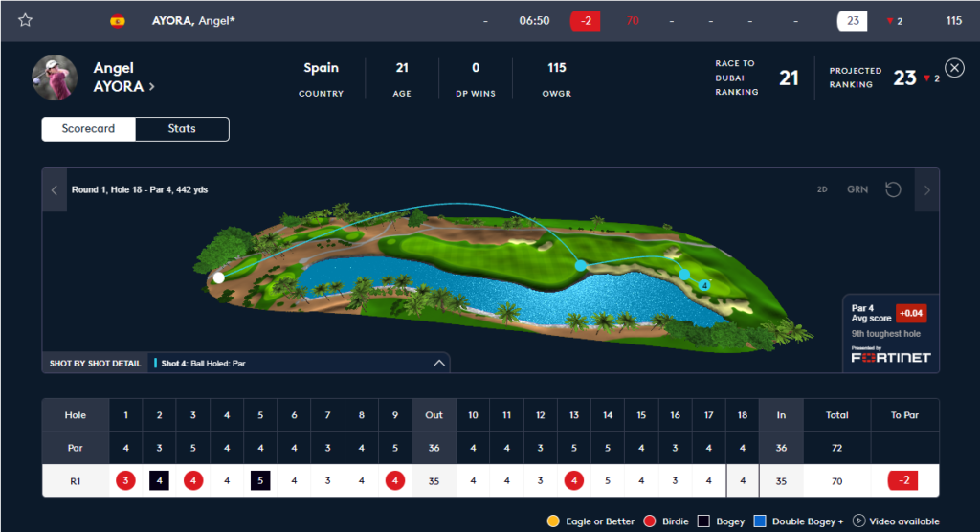Click the video available play icon
The width and height of the screenshot is (980, 532).
point(858,521)
